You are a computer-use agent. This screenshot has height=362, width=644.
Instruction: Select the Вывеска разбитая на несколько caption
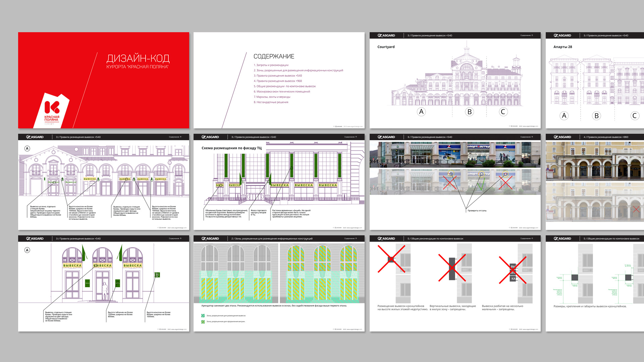tap(502, 308)
